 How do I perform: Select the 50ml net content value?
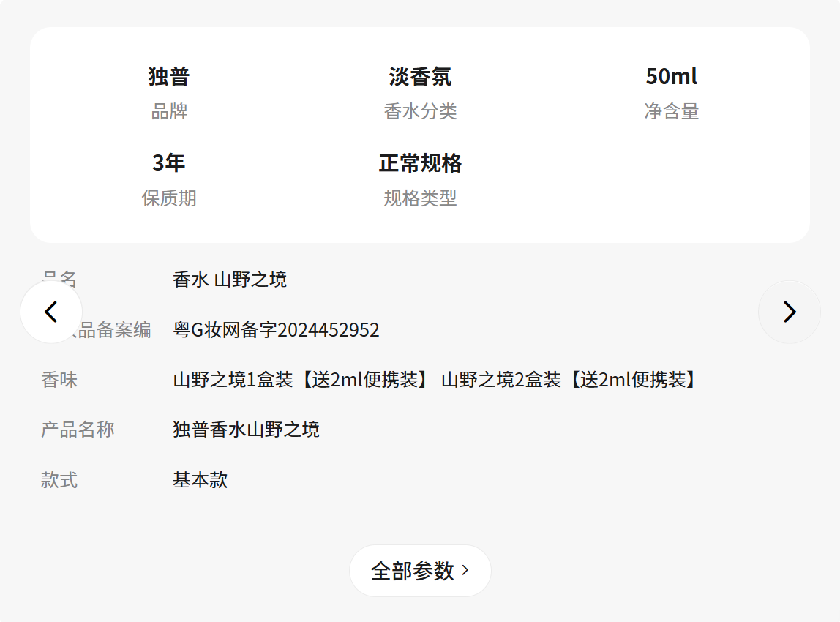tap(671, 76)
